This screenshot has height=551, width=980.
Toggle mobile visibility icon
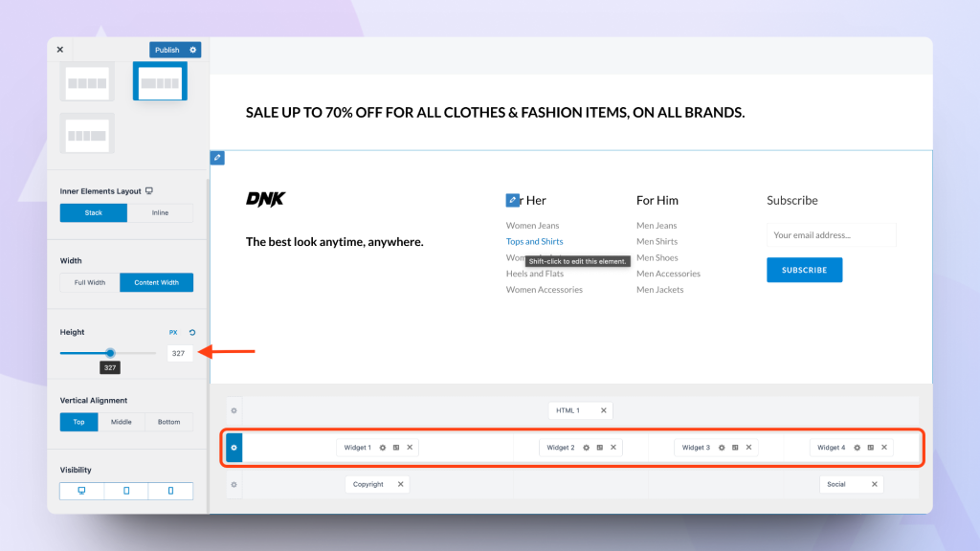[x=170, y=491]
